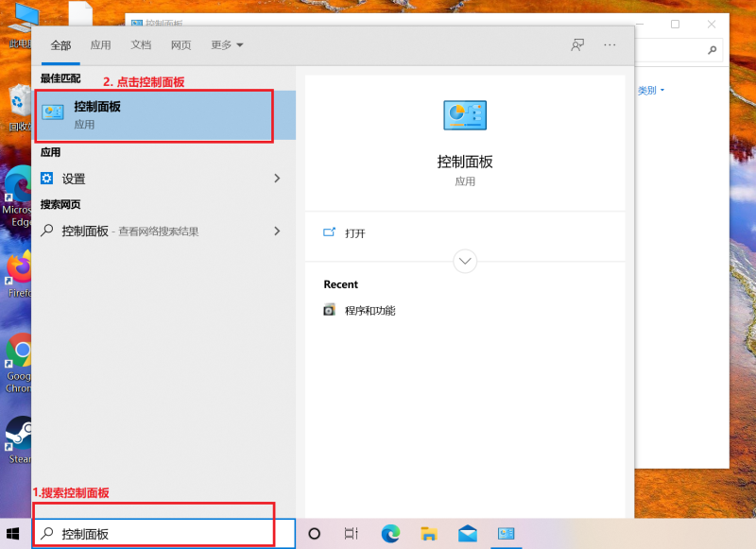This screenshot has width=756, height=549.
Task: Click the search box containing 控制面板
Action: click(x=165, y=534)
